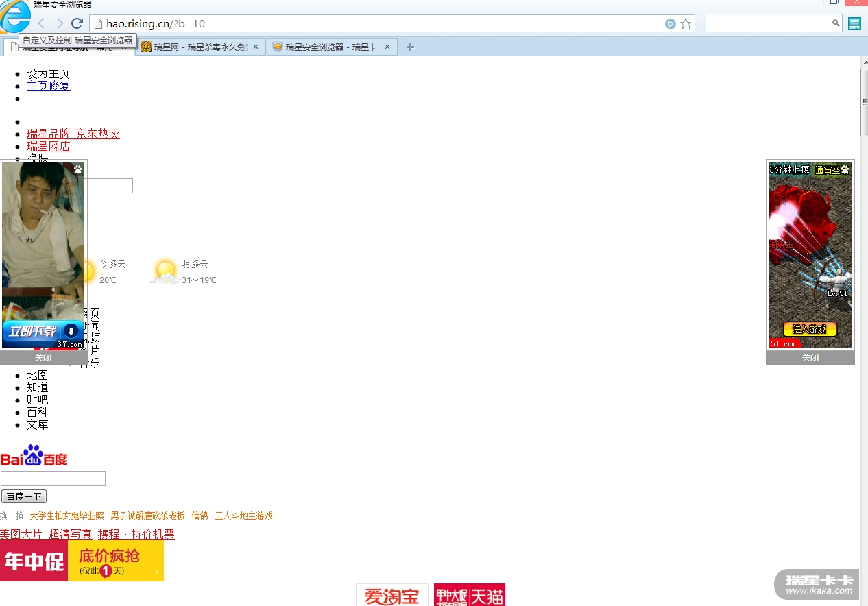Screen dimensions: 868x606
Task: Click the scrollbar up arrow
Action: [864, 62]
